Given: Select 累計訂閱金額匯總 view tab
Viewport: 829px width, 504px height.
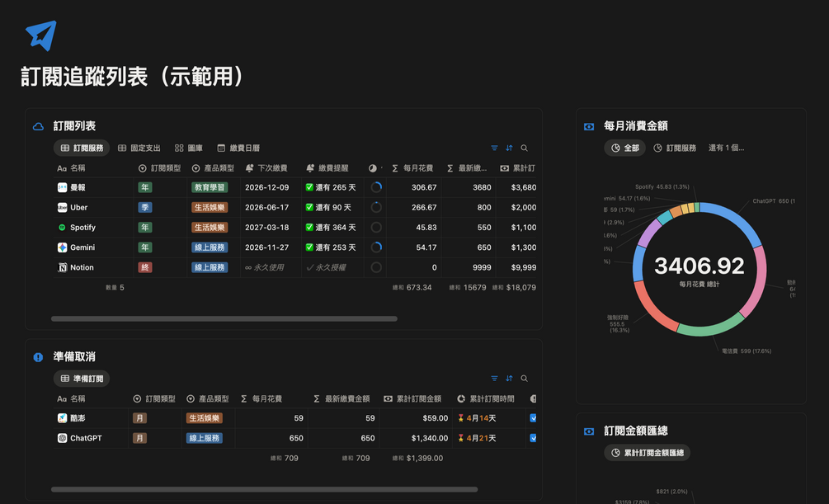Looking at the screenshot, I should tap(648, 453).
